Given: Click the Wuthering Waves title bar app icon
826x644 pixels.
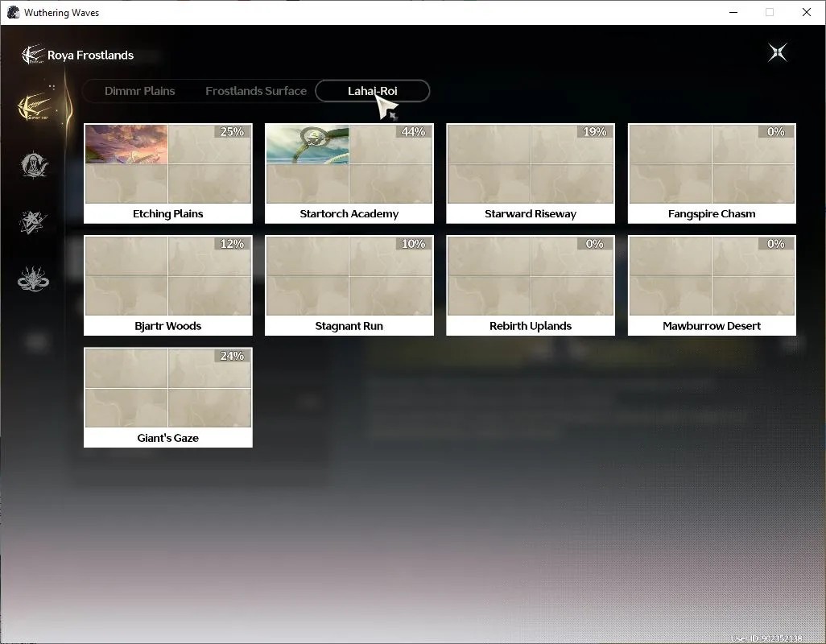Looking at the screenshot, I should [x=13, y=12].
